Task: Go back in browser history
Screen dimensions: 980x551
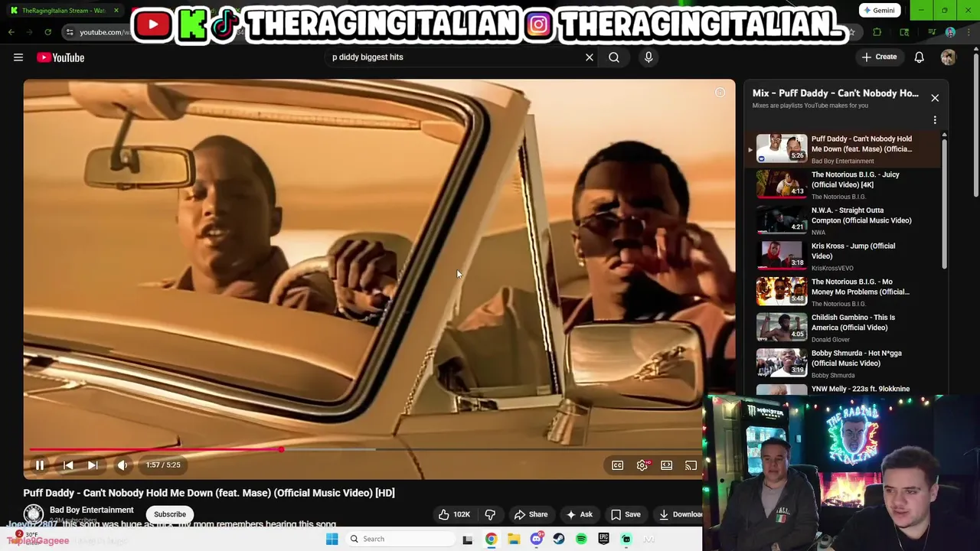Action: [x=11, y=32]
